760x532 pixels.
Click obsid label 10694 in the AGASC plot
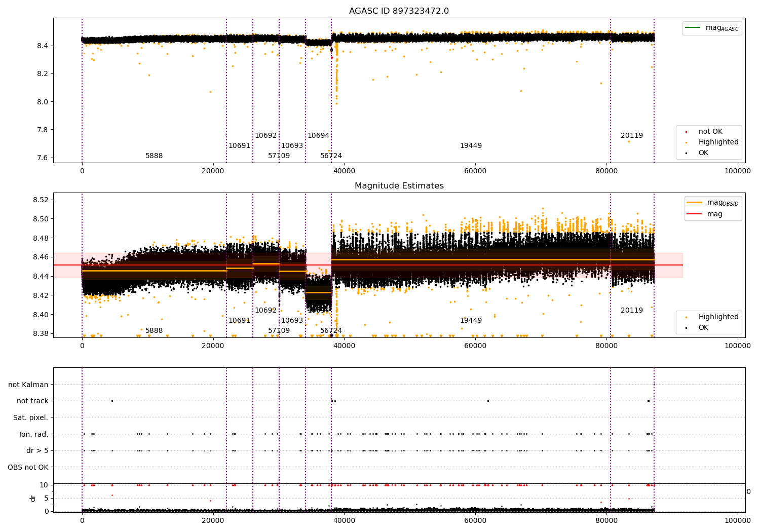318,136
